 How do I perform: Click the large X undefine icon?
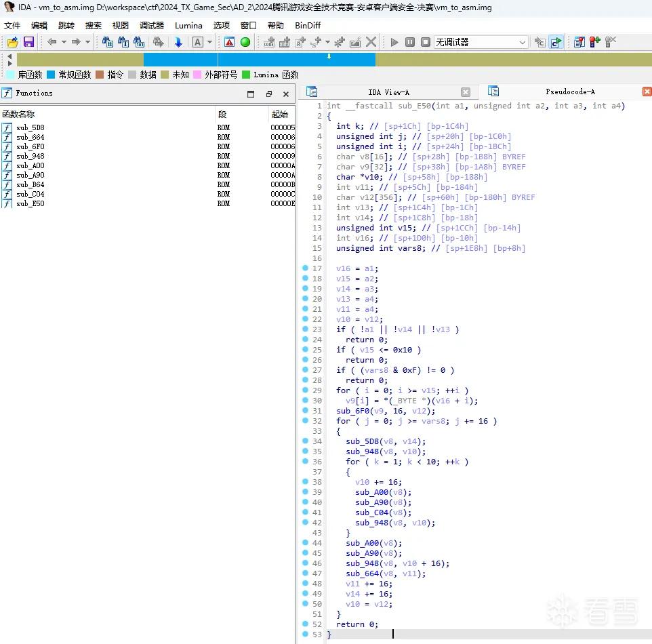(371, 42)
